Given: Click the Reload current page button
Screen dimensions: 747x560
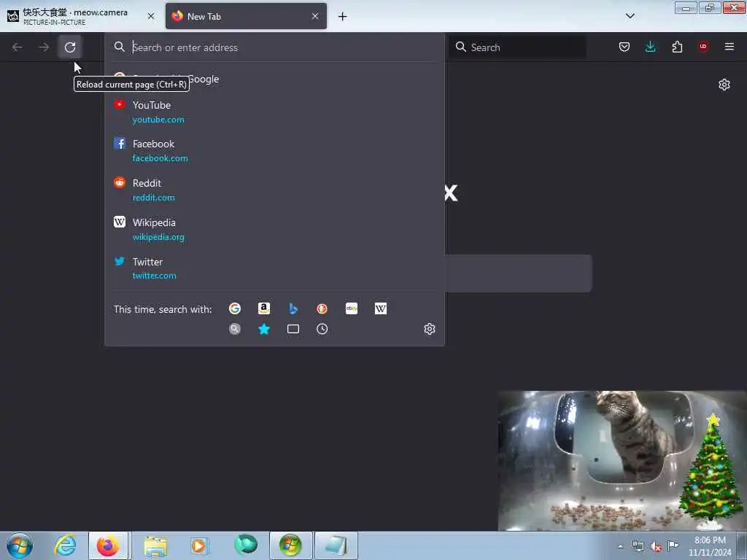Looking at the screenshot, I should tap(70, 47).
